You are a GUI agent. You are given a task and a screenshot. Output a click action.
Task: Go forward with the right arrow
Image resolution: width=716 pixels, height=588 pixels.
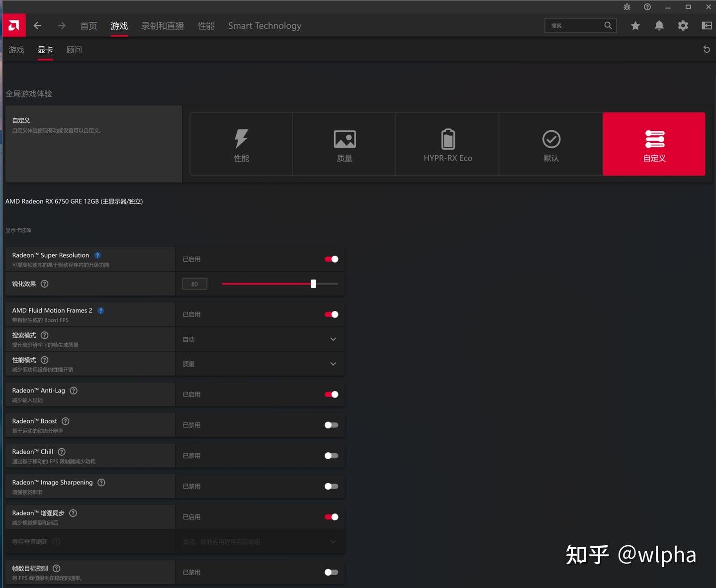pos(62,25)
